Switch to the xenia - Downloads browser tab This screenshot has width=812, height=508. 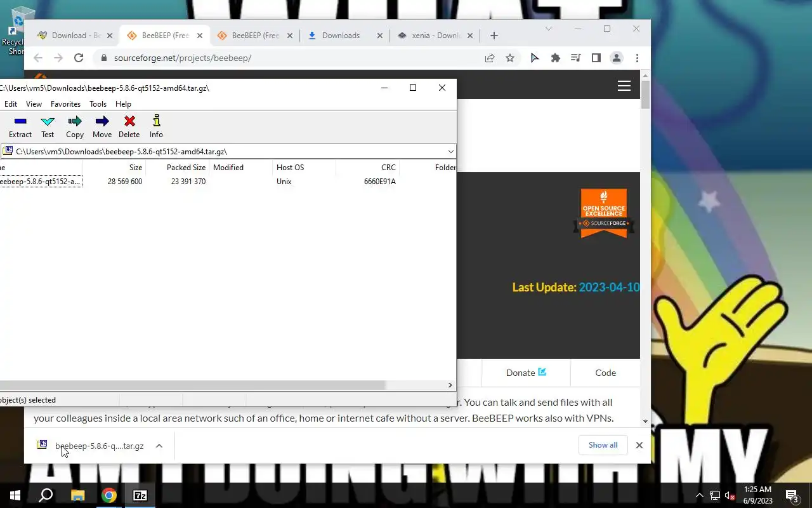click(436, 36)
